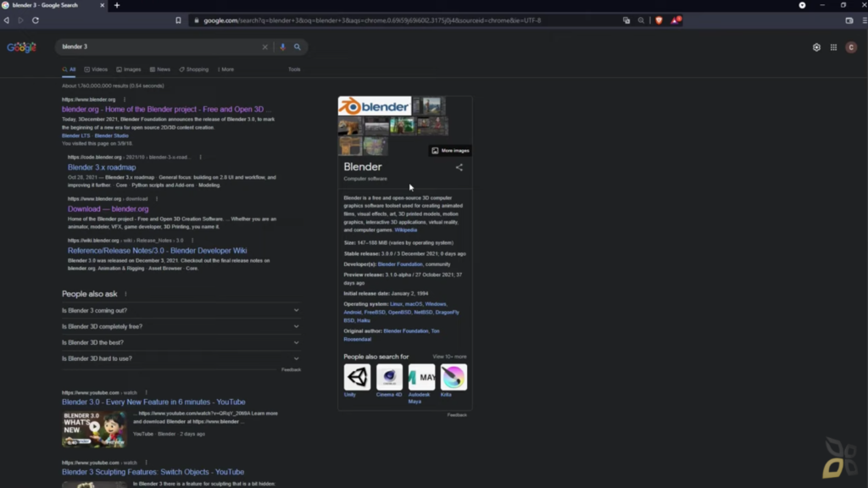Expand "Is Blender 3D completely free?" question
Screen dimensions: 868x488
point(181,326)
